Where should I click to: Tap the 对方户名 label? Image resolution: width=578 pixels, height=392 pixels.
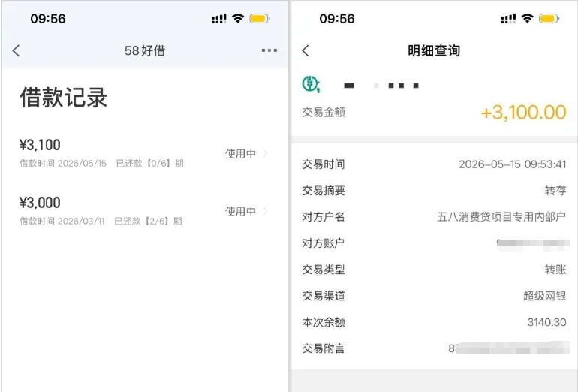tap(324, 217)
